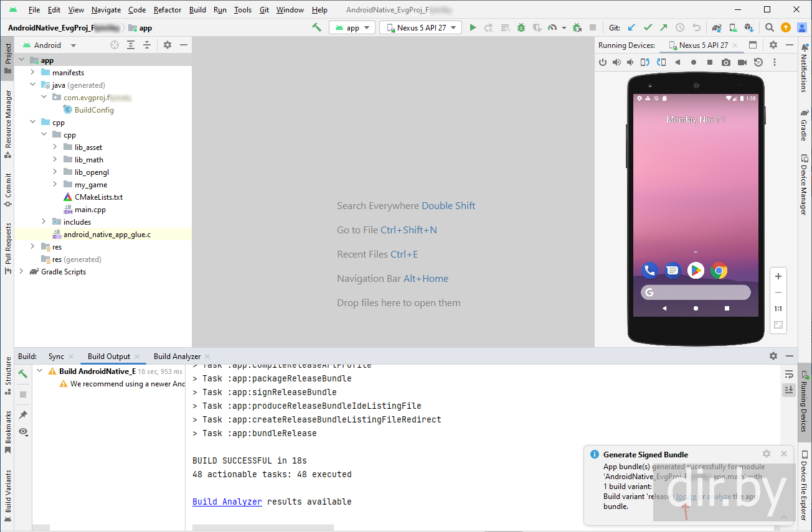The width and height of the screenshot is (812, 532).
Task: Click Git update project arrow icon
Action: coord(632,28)
